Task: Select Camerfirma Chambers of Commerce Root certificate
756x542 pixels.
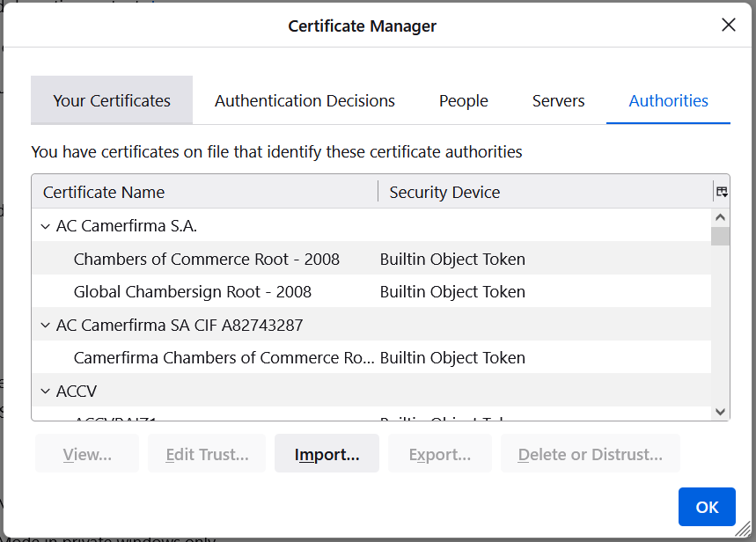Action: [224, 358]
